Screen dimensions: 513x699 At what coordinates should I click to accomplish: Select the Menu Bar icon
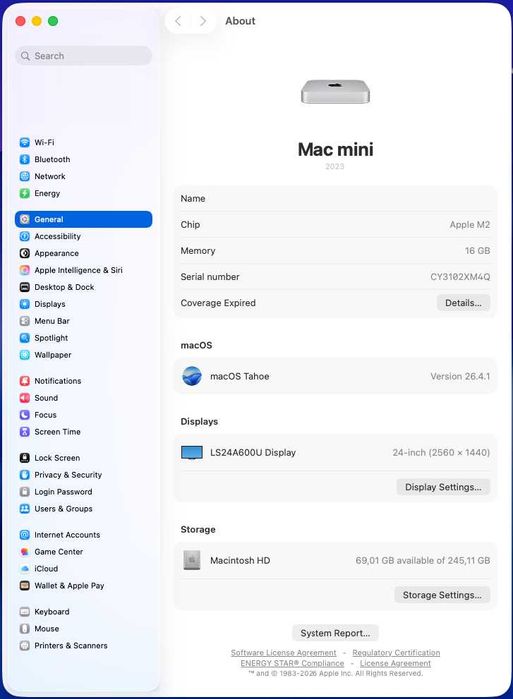[25, 321]
